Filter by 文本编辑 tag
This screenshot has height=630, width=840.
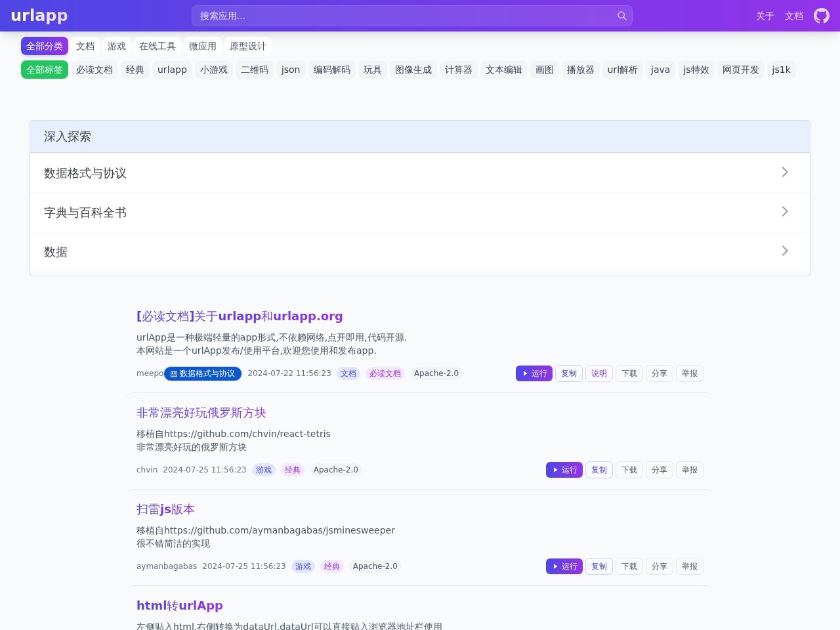pyautogui.click(x=504, y=70)
